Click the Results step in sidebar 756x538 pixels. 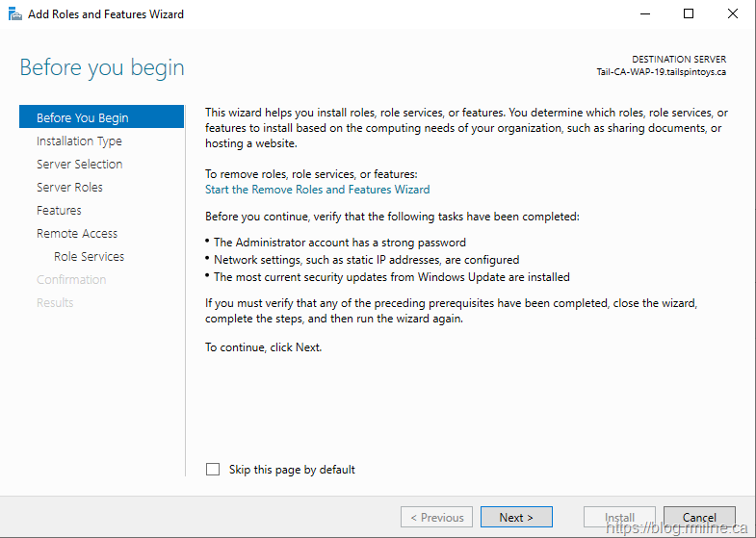point(55,303)
